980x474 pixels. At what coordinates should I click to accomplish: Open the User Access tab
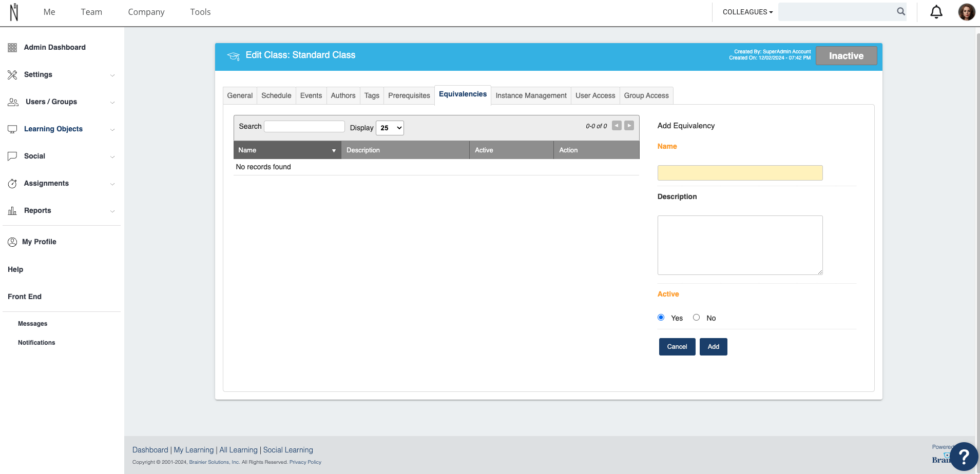point(595,96)
